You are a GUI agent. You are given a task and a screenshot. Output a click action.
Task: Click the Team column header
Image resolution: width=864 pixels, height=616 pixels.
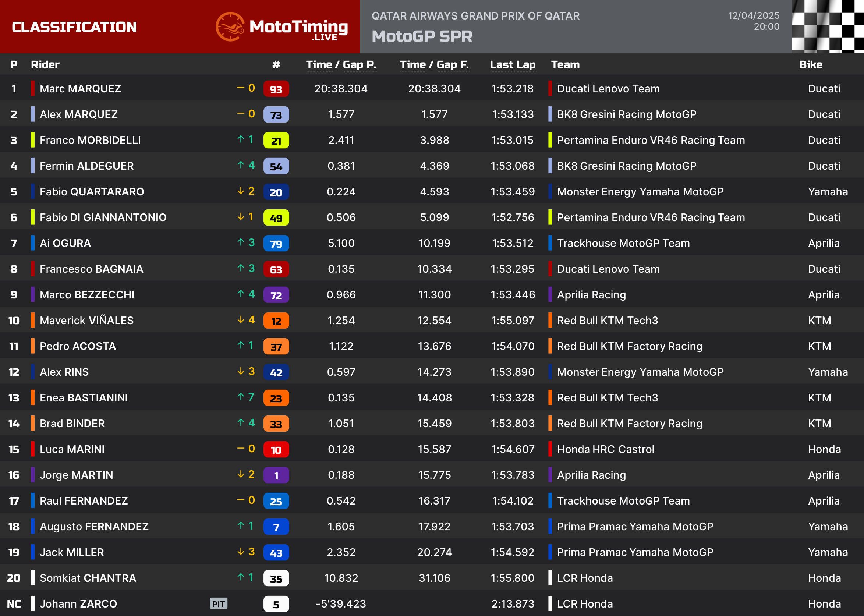[565, 64]
